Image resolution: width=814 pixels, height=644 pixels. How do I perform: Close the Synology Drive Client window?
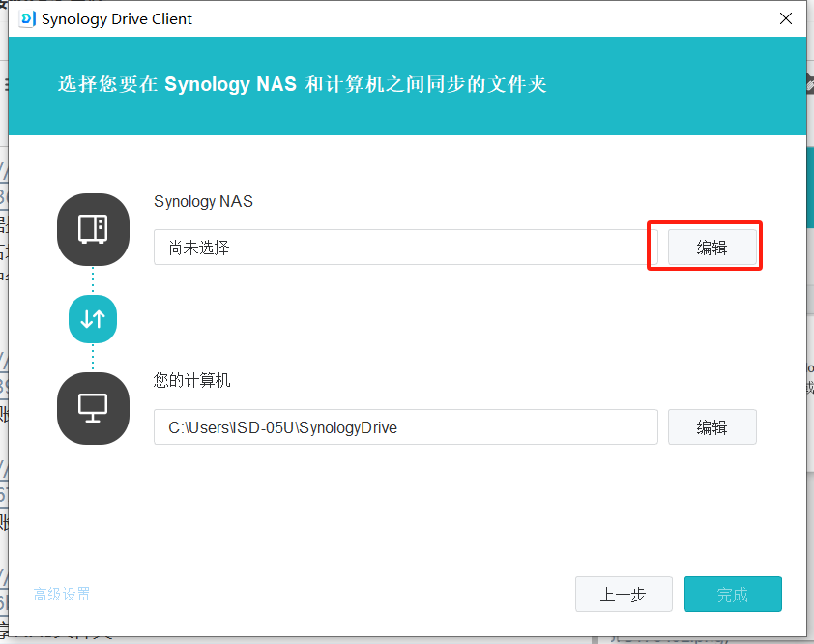click(x=786, y=18)
